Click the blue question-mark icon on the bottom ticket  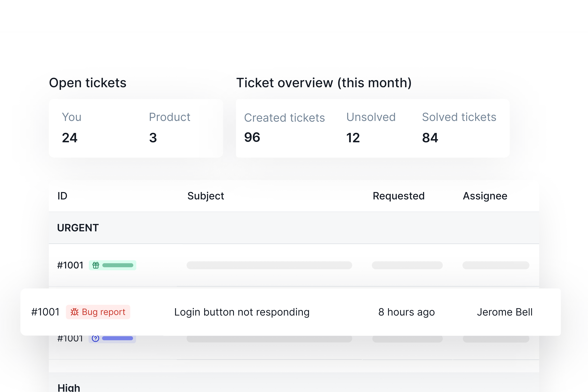tap(96, 338)
